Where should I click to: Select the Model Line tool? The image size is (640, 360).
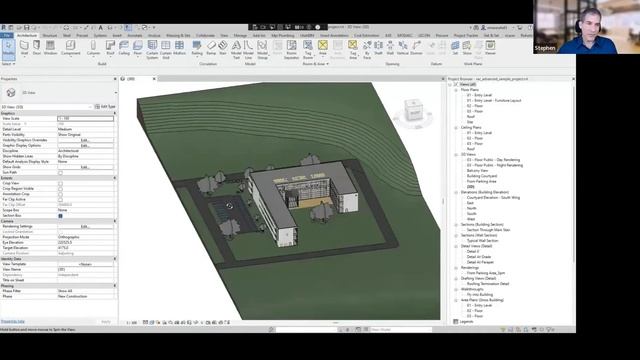248,49
